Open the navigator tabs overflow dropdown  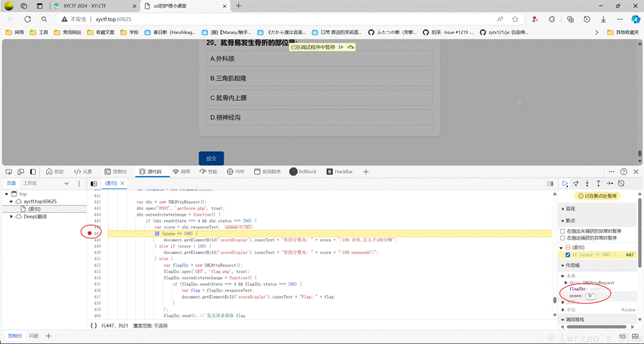tap(67, 184)
